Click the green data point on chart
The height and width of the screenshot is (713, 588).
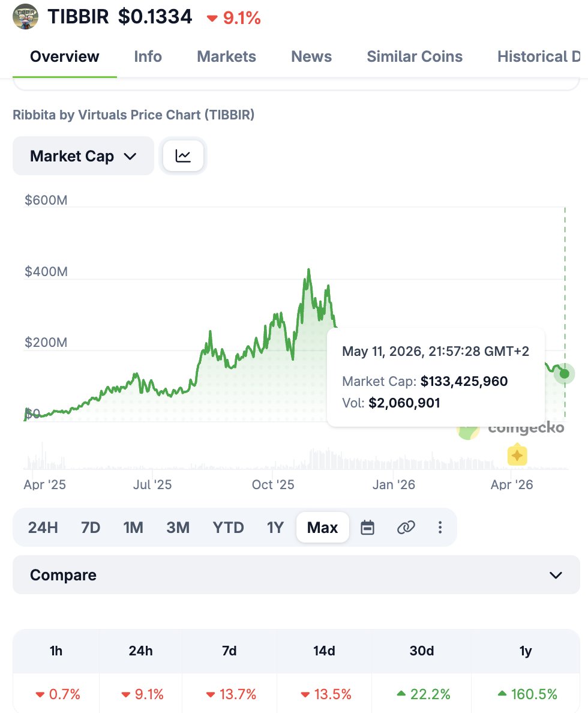[565, 374]
